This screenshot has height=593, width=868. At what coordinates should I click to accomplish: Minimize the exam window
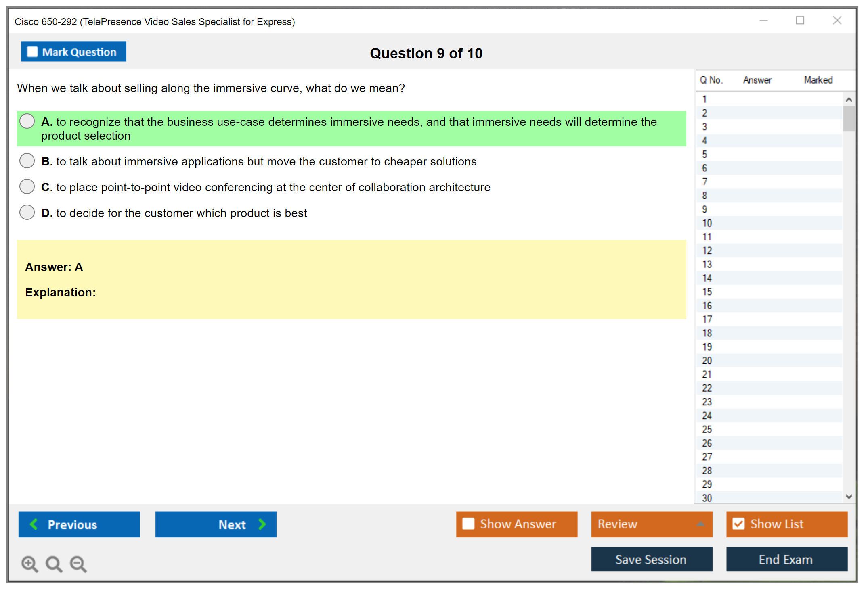[763, 21]
